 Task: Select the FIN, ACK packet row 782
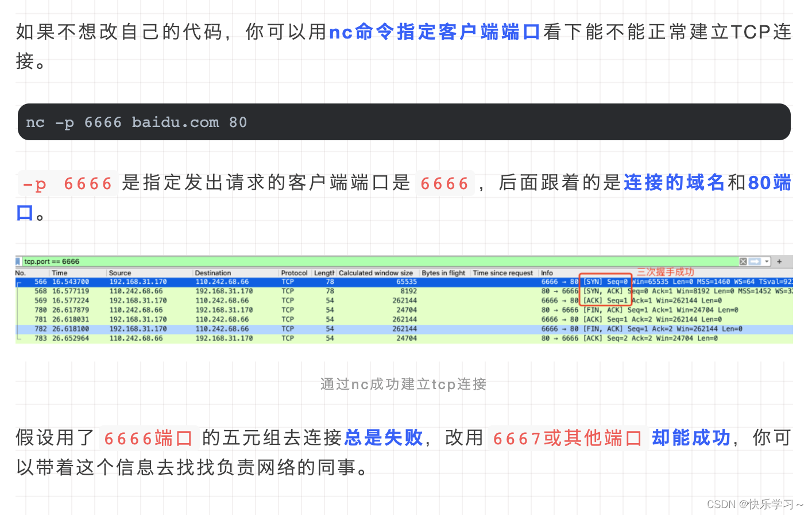click(x=172, y=329)
